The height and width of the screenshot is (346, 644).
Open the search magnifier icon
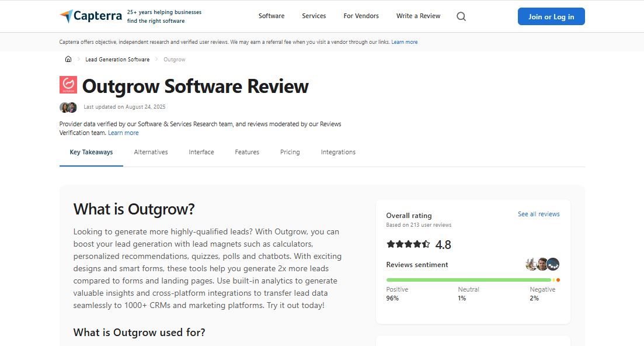click(461, 16)
